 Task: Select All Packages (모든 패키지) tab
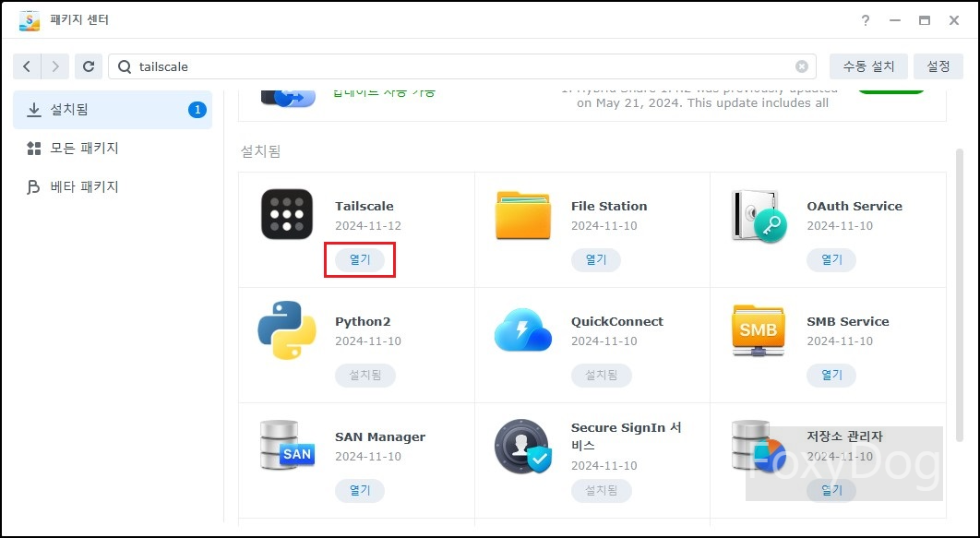point(113,148)
